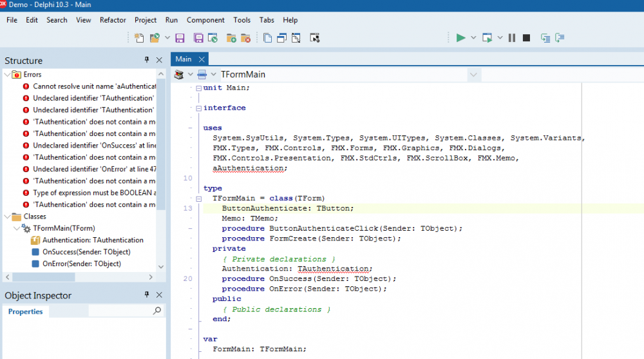Click the View Unit toolbar icon
Viewport: 644px width, 359px height.
pyautogui.click(x=267, y=38)
